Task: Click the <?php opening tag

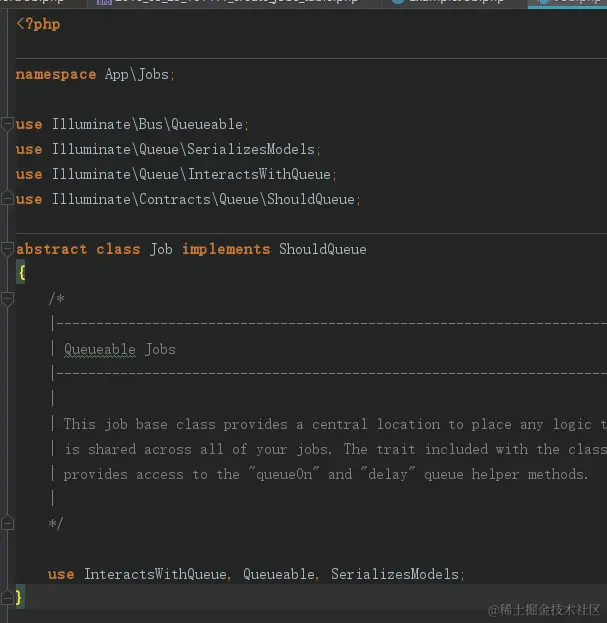Action: tap(38, 24)
